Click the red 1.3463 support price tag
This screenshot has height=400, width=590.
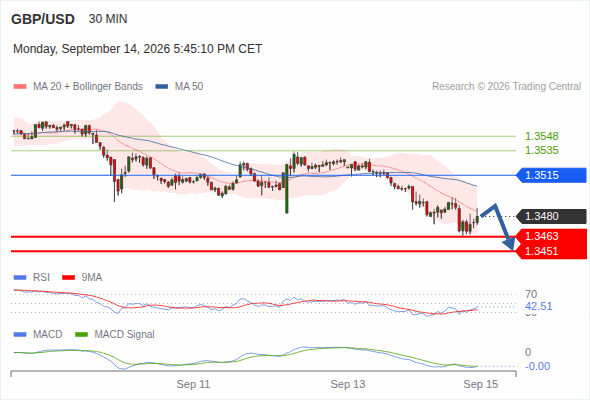(552, 236)
